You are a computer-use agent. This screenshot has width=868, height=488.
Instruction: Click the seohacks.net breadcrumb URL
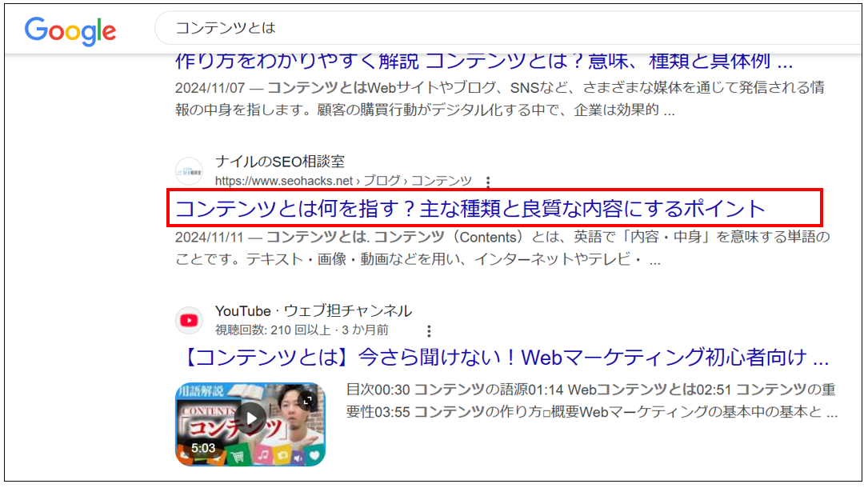[x=343, y=181]
